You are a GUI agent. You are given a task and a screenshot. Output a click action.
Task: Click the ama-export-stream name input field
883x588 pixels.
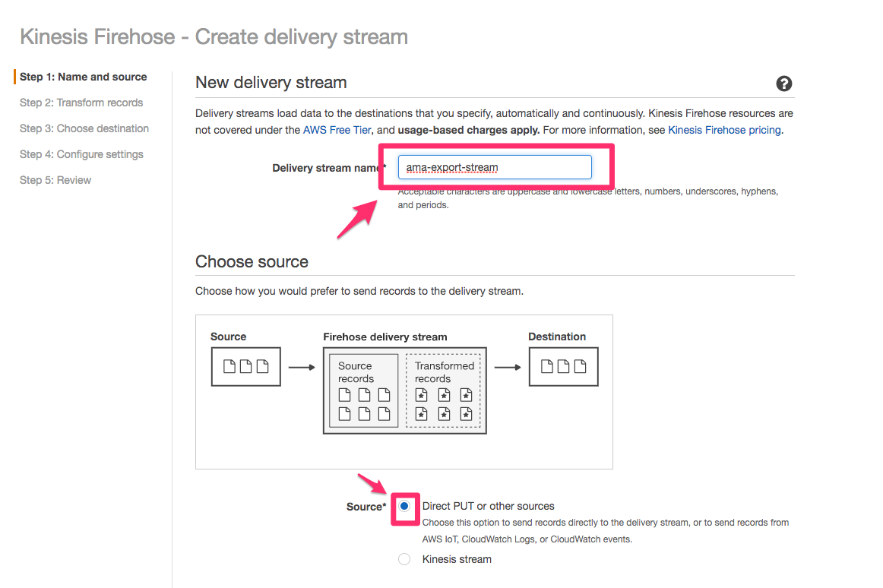[495, 167]
